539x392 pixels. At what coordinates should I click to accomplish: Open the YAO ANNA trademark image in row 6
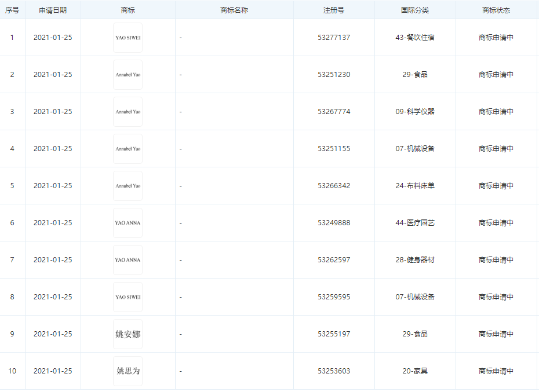click(x=128, y=223)
